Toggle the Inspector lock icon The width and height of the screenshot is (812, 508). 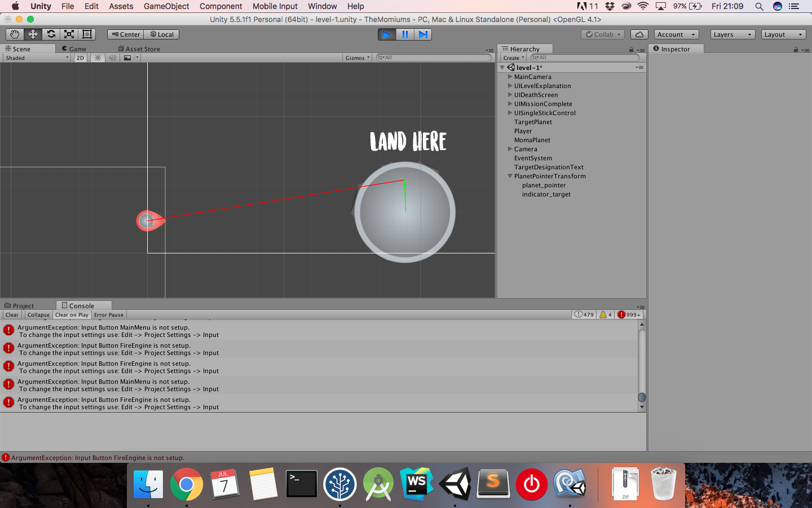point(796,50)
